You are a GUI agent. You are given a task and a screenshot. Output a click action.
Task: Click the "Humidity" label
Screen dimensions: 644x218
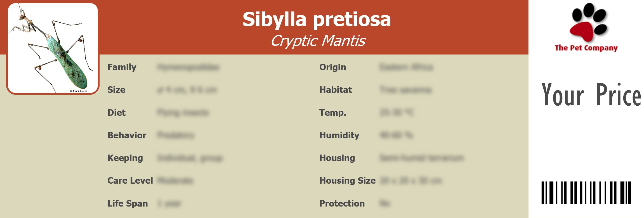point(339,135)
